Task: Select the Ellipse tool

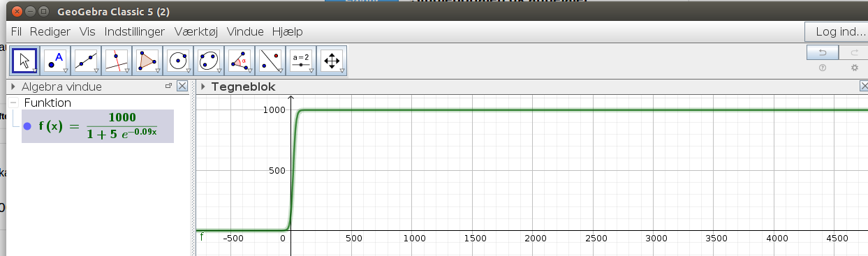Action: (x=209, y=61)
